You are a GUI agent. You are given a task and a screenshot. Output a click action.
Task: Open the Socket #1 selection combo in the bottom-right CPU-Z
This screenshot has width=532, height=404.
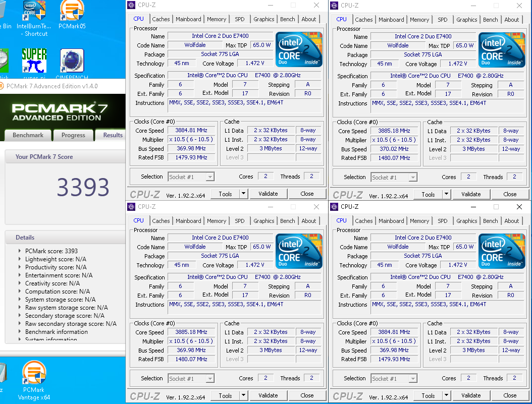click(394, 379)
